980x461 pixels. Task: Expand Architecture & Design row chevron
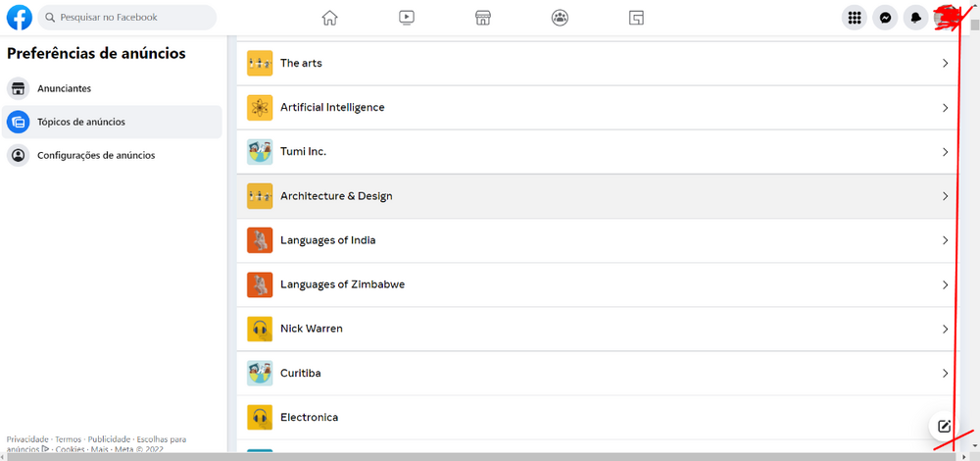click(x=945, y=196)
